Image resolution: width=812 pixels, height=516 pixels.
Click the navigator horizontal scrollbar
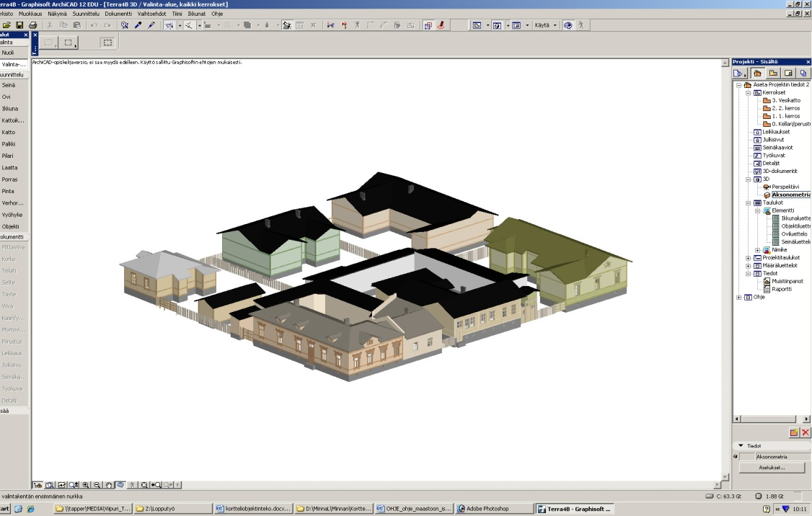click(x=772, y=419)
